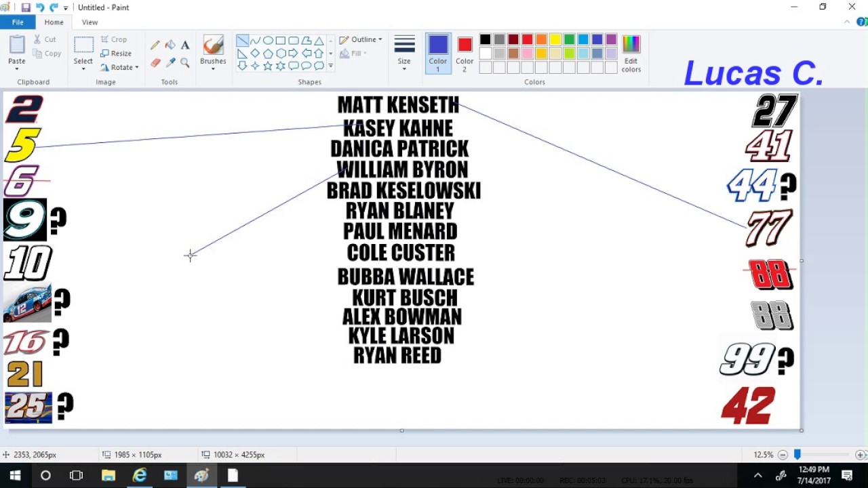Click the zoom out minus button
Viewport: 868px width, 488px height.
(x=783, y=455)
